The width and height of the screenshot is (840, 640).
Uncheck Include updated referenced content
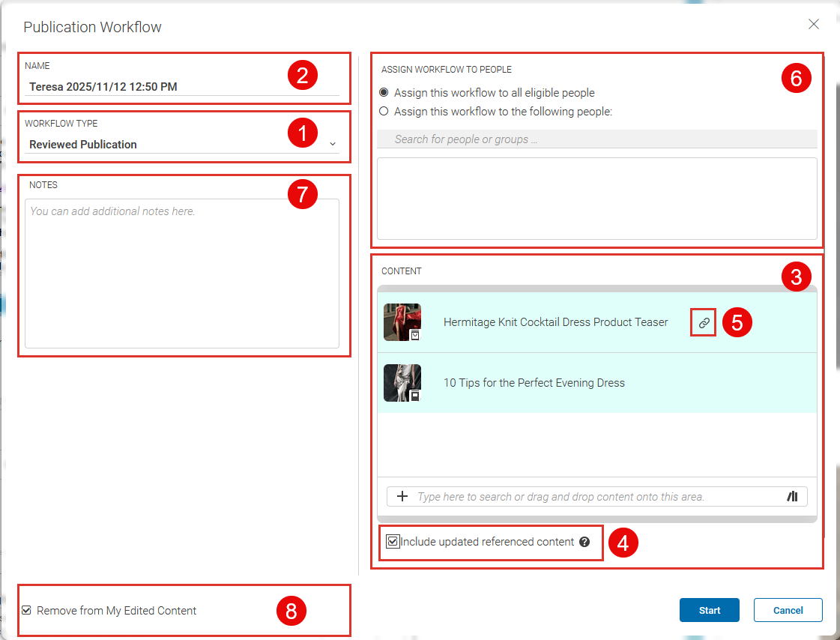393,541
